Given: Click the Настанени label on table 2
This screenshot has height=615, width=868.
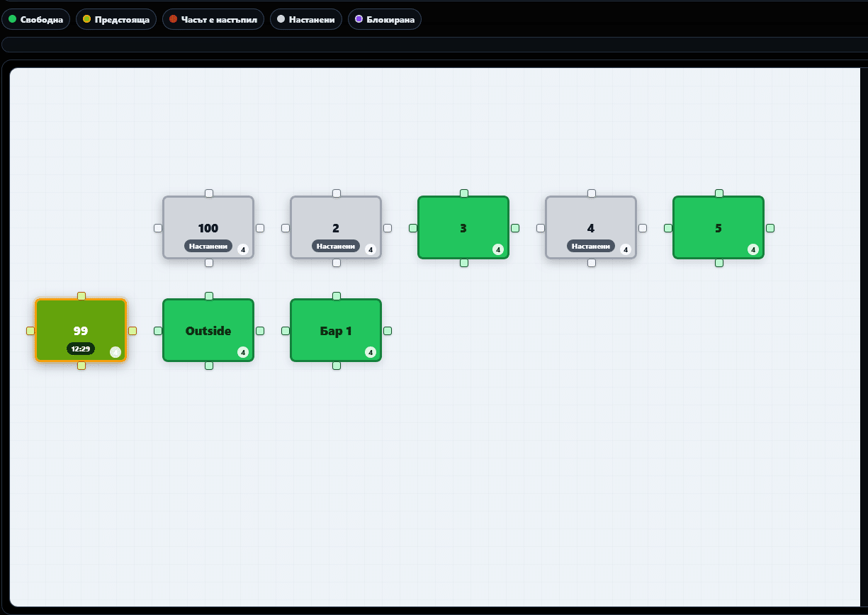Looking at the screenshot, I should tap(336, 246).
